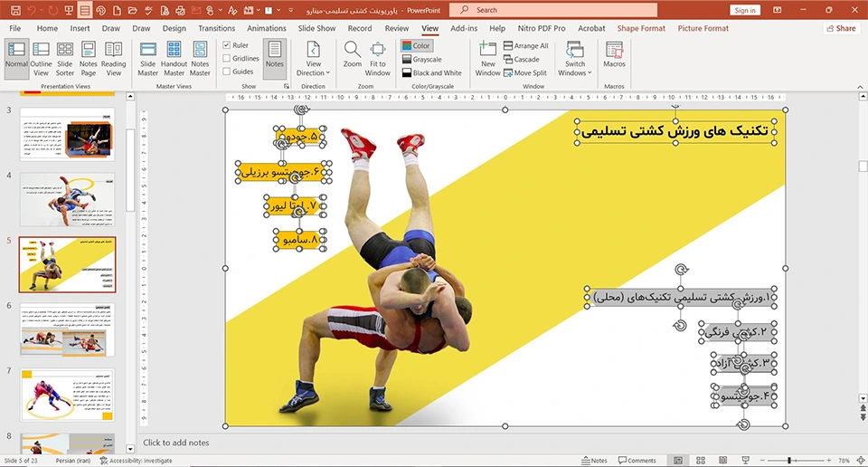Click Arrange All windows
Image resolution: width=868 pixels, height=467 pixels.
point(526,46)
